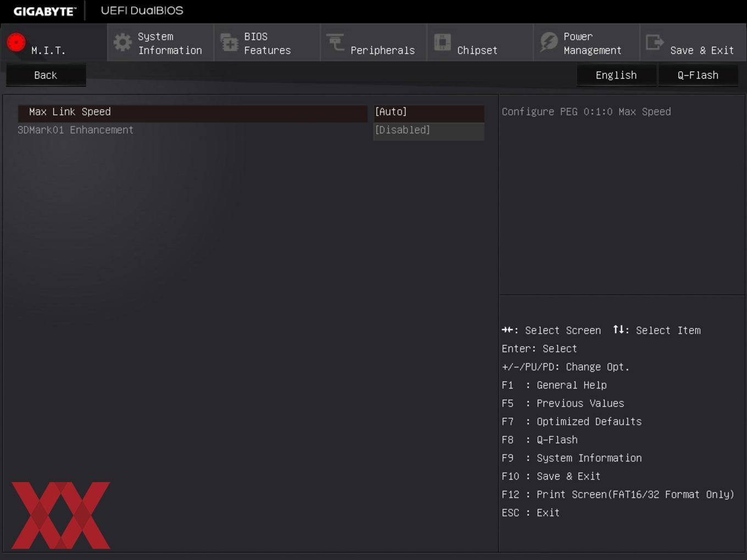Open the BIOS Features tab

click(267, 42)
